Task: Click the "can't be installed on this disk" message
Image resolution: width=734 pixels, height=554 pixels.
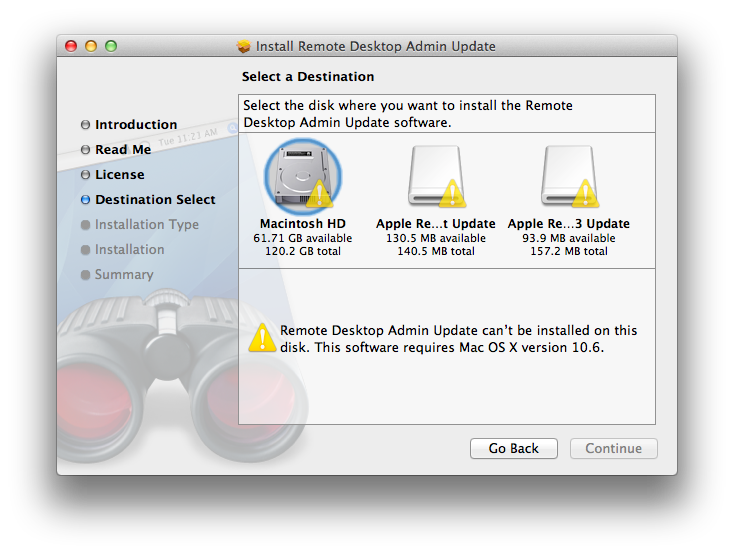Action: pyautogui.click(x=458, y=339)
